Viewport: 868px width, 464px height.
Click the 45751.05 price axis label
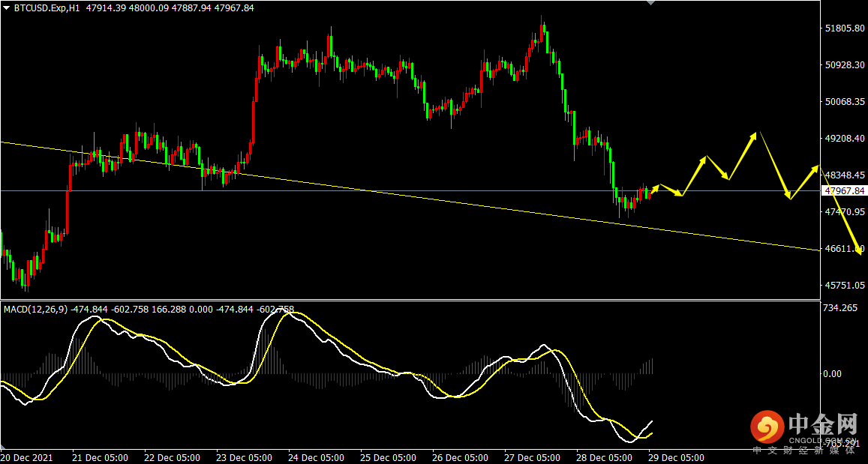(844, 286)
